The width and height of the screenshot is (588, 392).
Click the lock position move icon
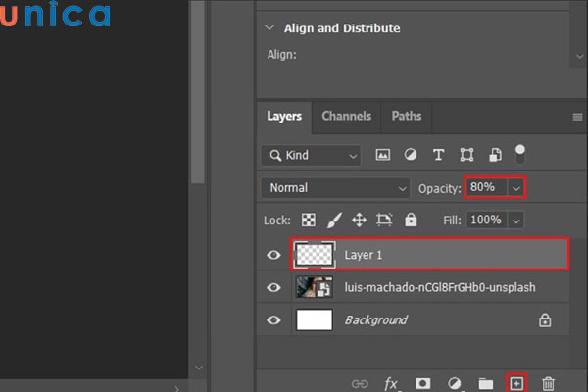(359, 220)
